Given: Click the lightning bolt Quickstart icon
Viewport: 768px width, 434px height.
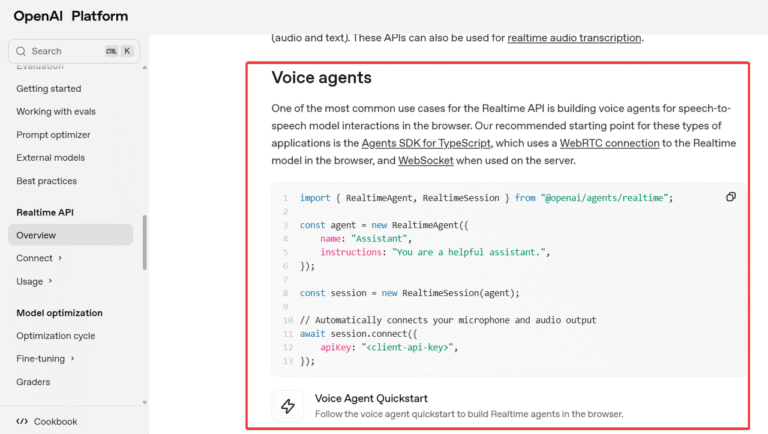Looking at the screenshot, I should point(288,406).
